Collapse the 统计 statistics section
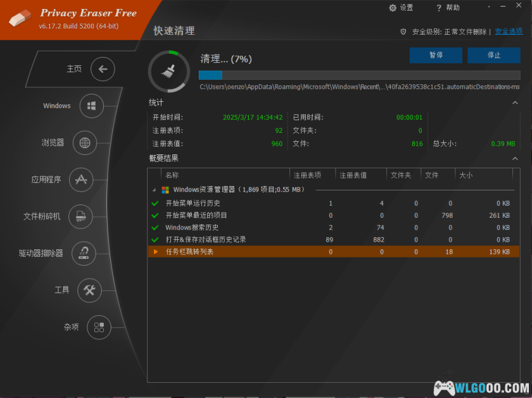The image size is (532, 398). pyautogui.click(x=515, y=102)
